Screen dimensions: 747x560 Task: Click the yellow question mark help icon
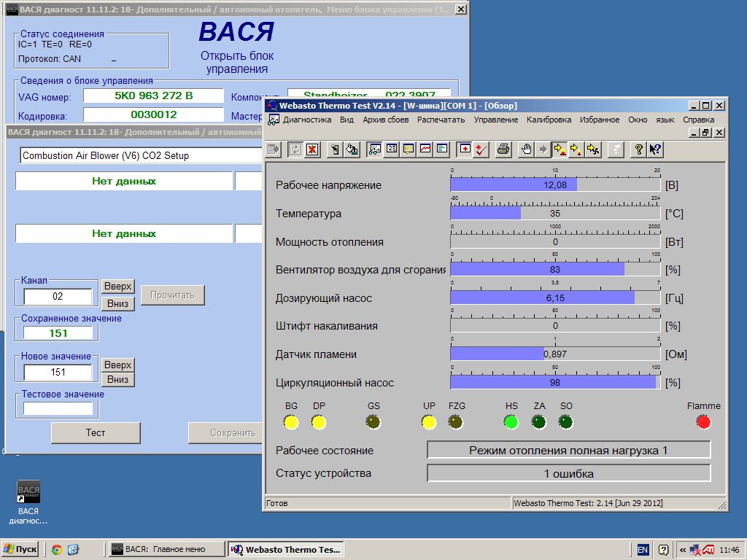(638, 149)
